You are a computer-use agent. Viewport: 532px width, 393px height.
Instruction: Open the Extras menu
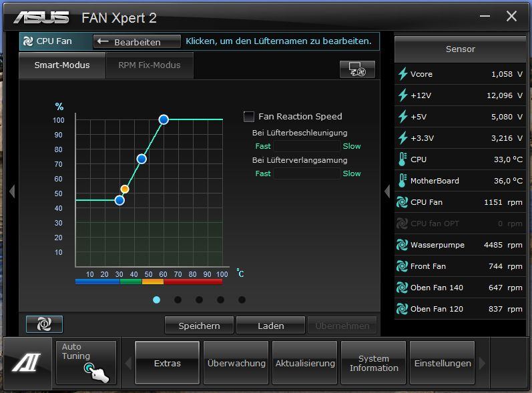168,363
